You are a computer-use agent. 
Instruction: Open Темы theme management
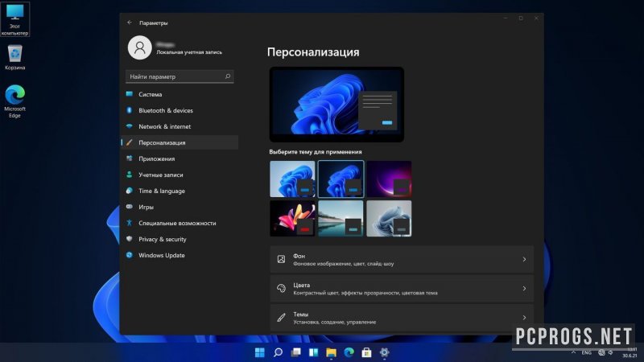402,318
